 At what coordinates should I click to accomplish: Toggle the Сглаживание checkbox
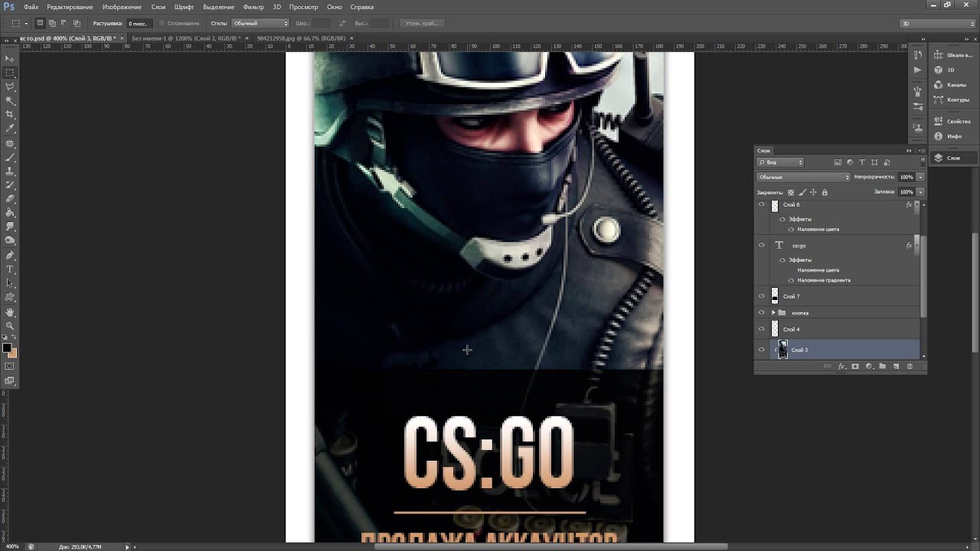[x=162, y=23]
